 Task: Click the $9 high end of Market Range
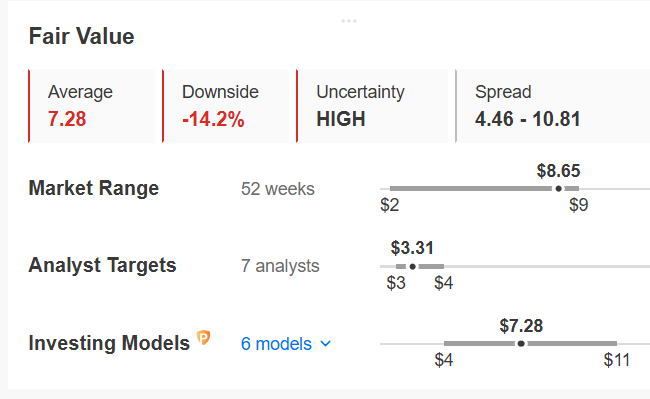click(579, 205)
